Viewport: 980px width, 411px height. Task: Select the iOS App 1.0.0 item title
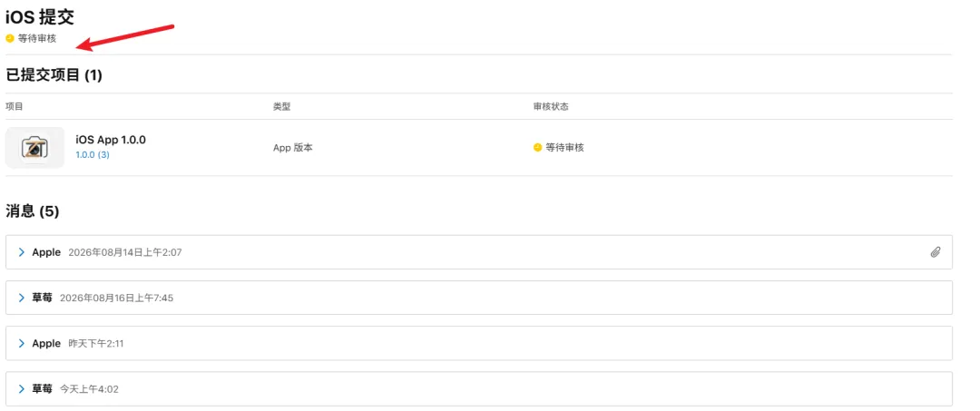point(111,140)
